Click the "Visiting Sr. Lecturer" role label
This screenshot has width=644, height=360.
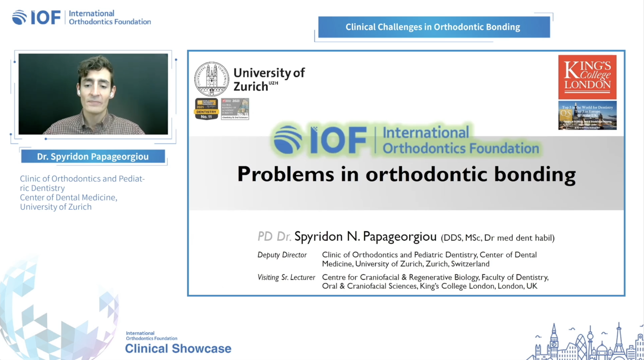[x=286, y=277]
